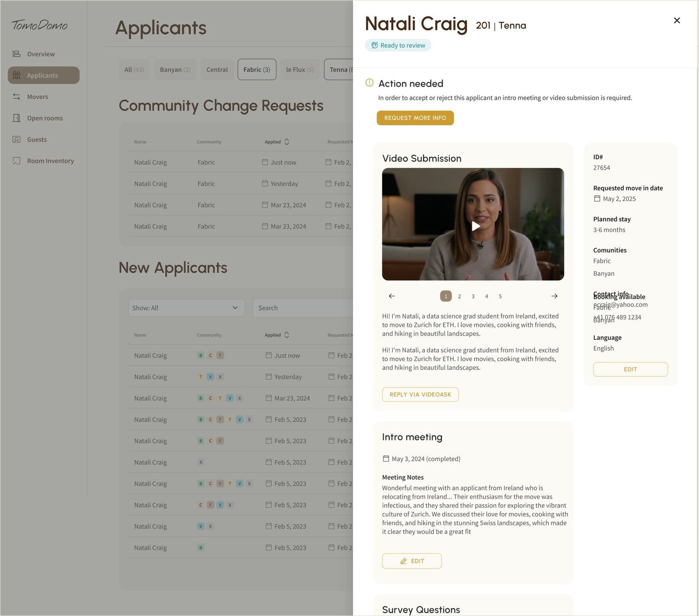699x616 pixels.
Task: Select the Central tab
Action: click(217, 69)
